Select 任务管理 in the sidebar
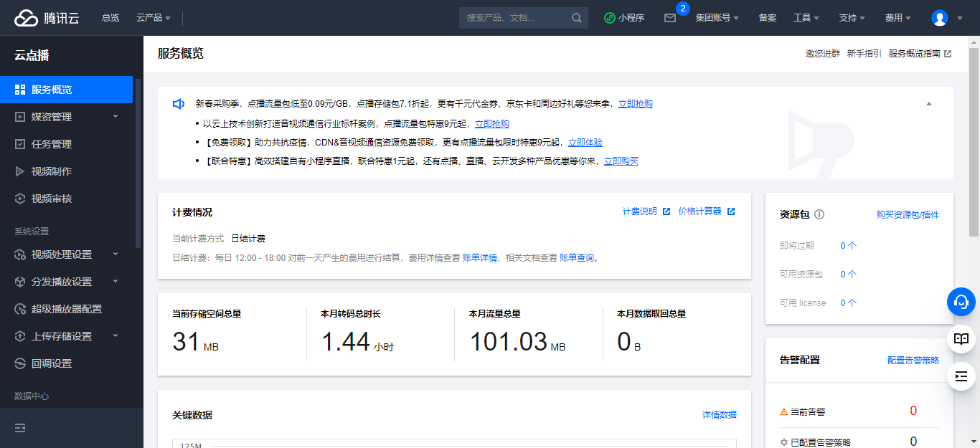This screenshot has width=980, height=448. pyautogui.click(x=66, y=144)
